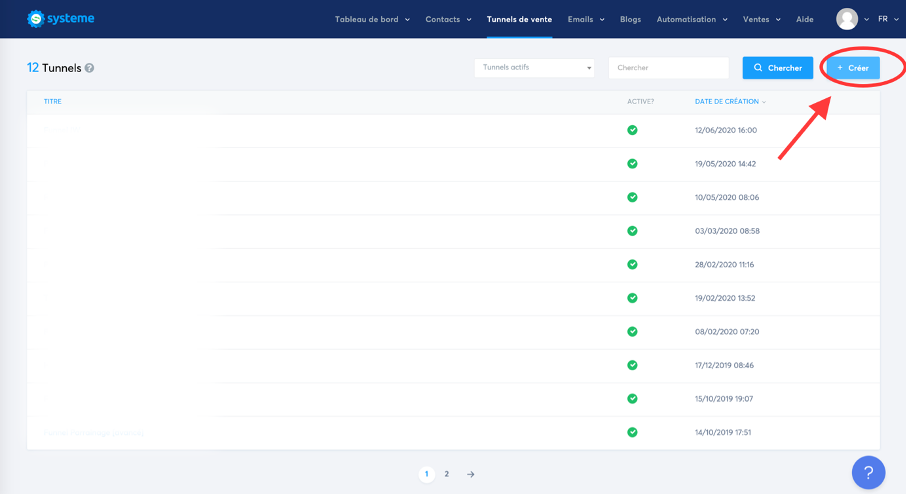Viewport: 906px width, 494px height.
Task: Click the help icon beside Tunnels heading
Action: (90, 68)
